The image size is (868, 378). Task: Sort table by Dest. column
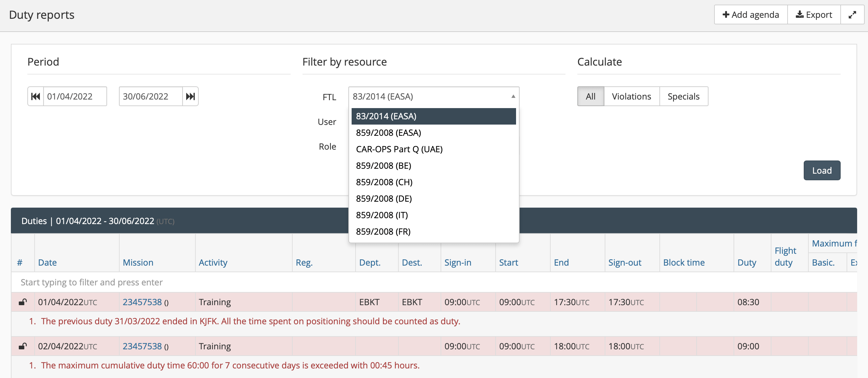click(x=412, y=262)
